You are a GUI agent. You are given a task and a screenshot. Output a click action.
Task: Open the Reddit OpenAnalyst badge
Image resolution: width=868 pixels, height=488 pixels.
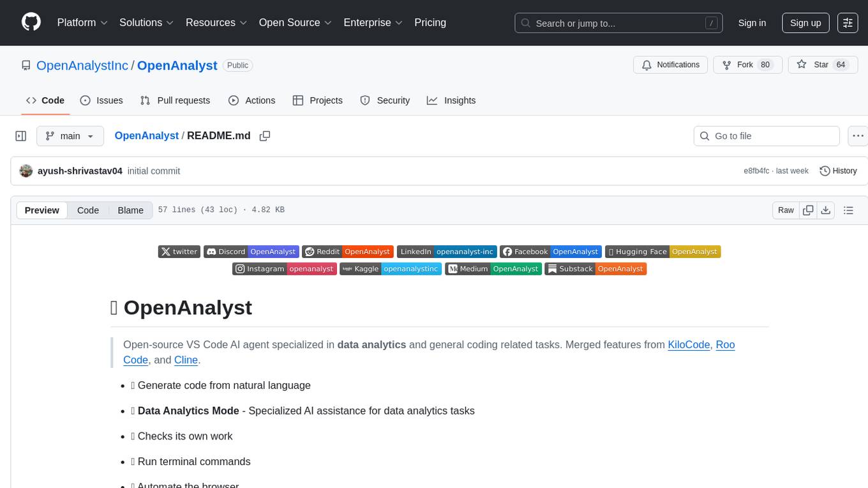(348, 252)
